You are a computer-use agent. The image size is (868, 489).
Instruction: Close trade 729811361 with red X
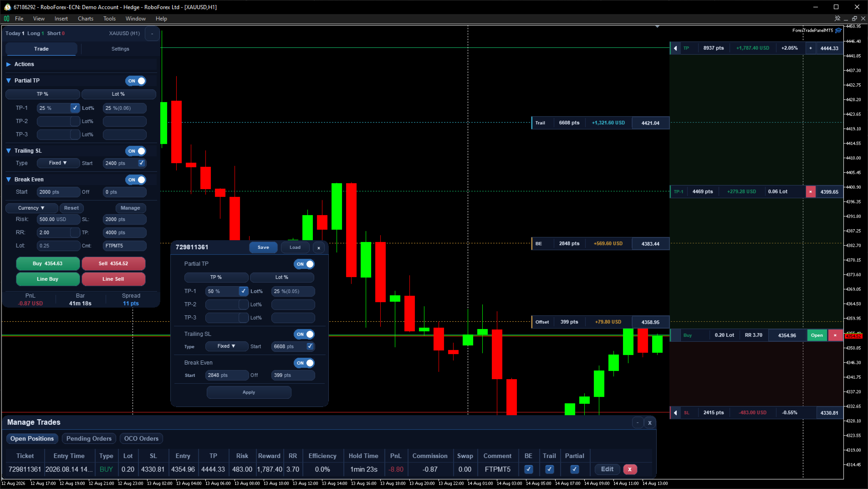click(630, 469)
